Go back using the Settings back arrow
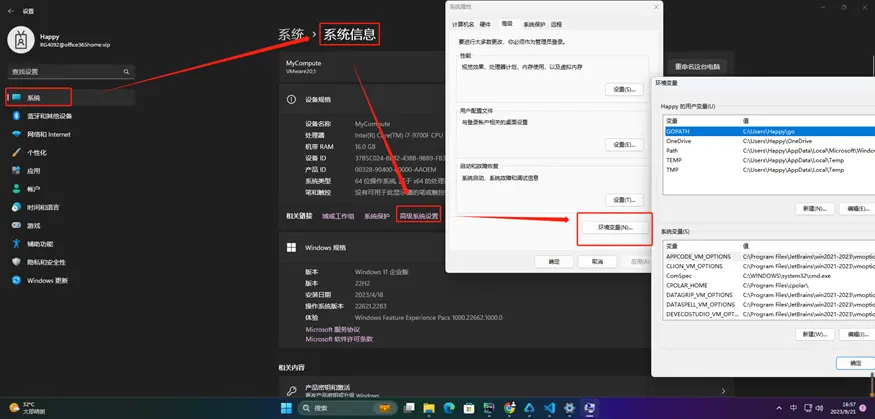 point(11,11)
